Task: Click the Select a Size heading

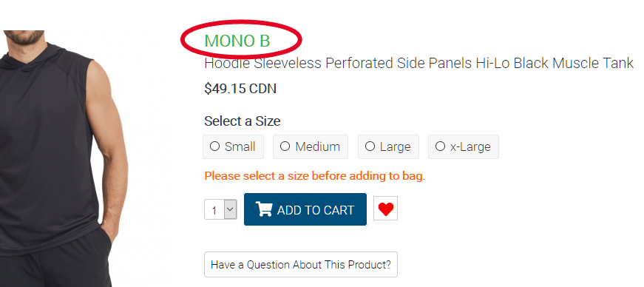Action: pos(243,121)
